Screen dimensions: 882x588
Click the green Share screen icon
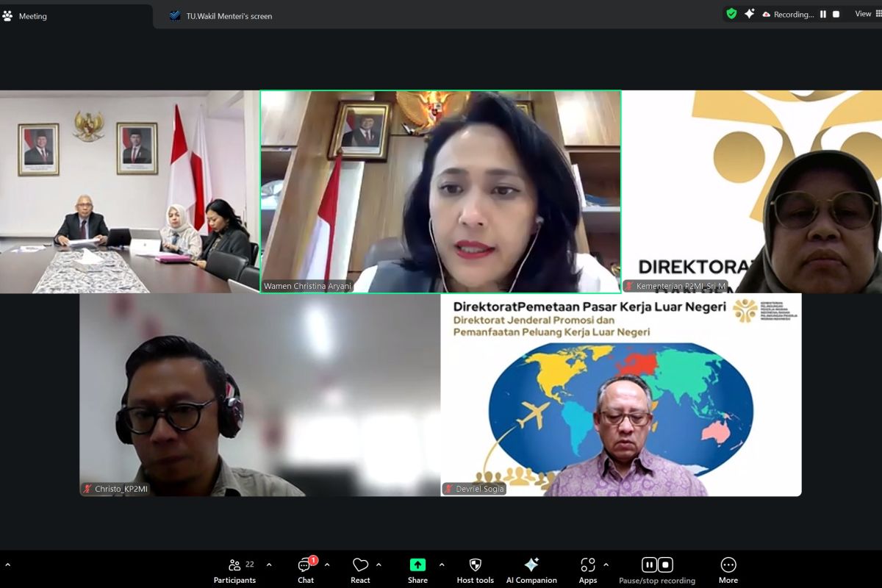417,564
